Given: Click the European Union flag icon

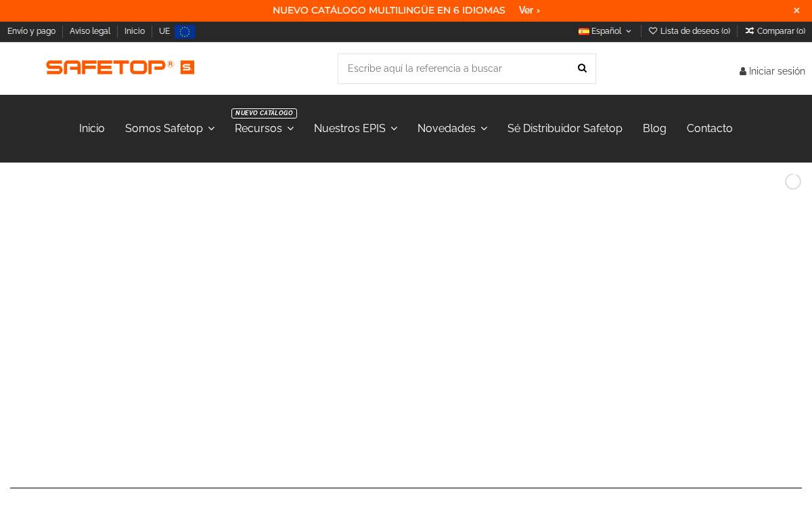Looking at the screenshot, I should point(185,32).
